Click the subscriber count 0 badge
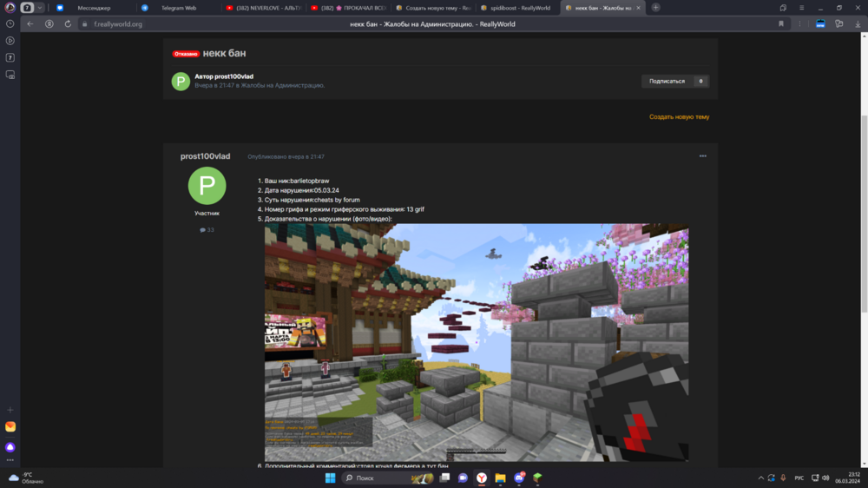868x488 pixels. (700, 81)
